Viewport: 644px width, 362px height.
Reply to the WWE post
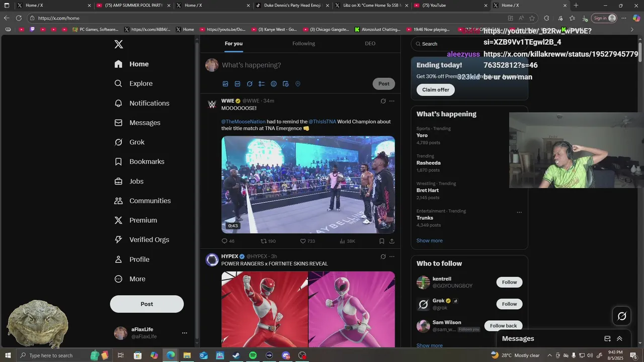pos(228,241)
